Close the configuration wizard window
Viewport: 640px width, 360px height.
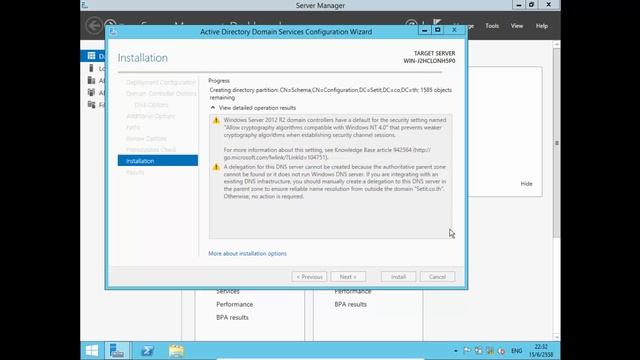click(x=454, y=30)
